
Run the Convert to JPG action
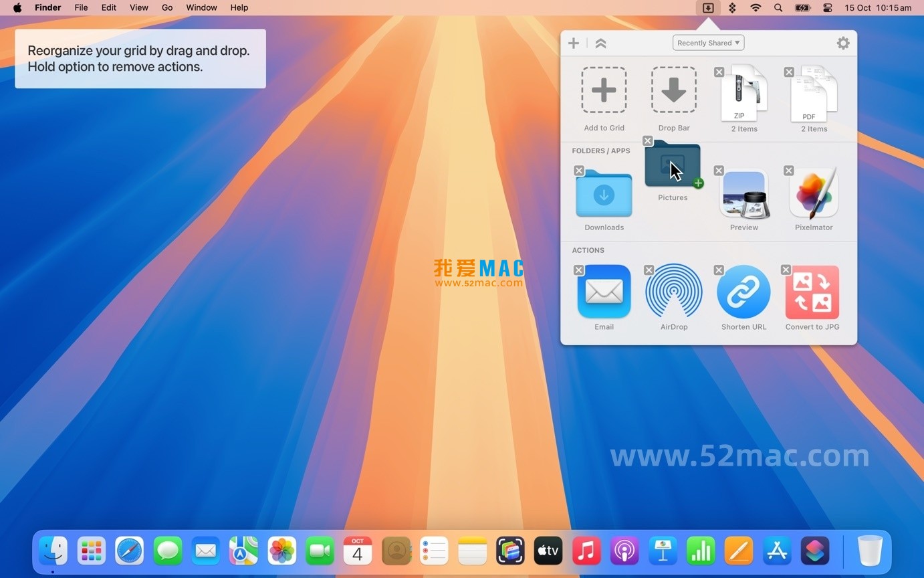[812, 291]
